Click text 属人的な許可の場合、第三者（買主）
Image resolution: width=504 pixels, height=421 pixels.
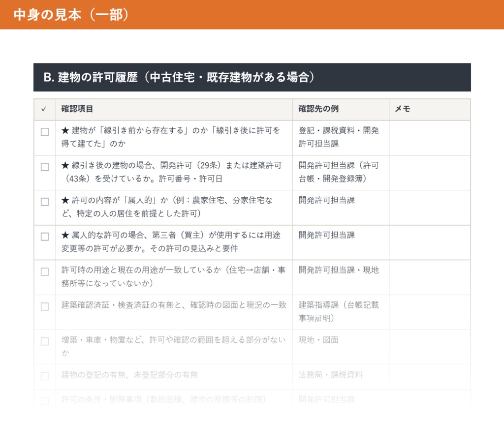click(138, 235)
